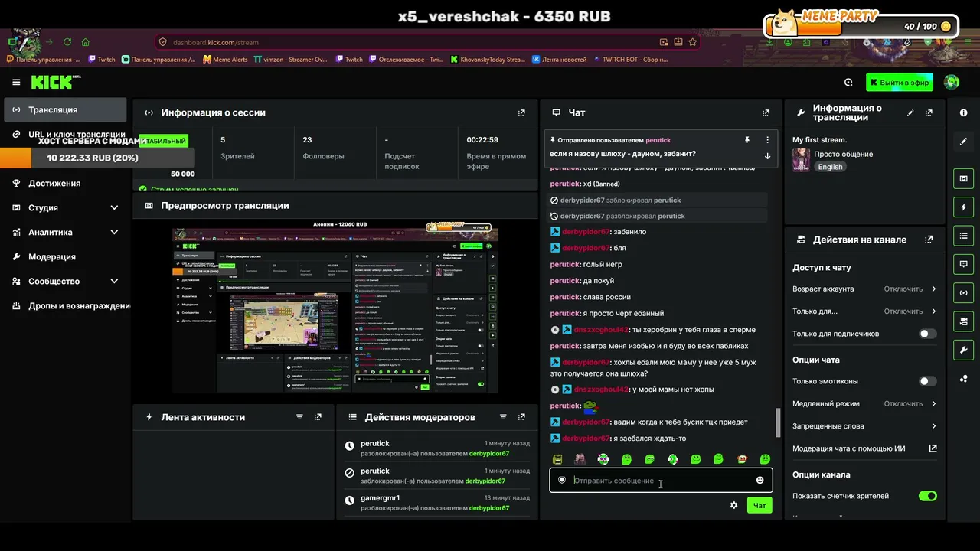Open chat settings gear
This screenshot has width=980, height=551.
[733, 505]
